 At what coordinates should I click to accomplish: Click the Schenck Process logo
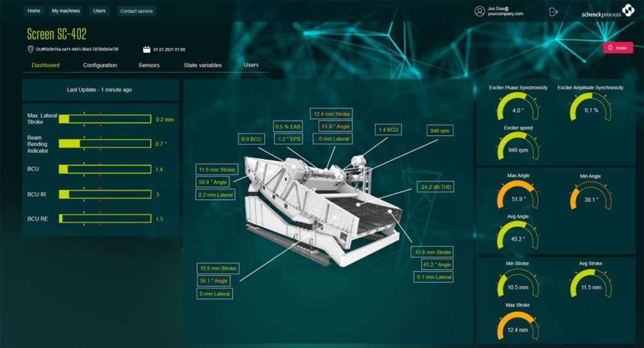tap(608, 11)
